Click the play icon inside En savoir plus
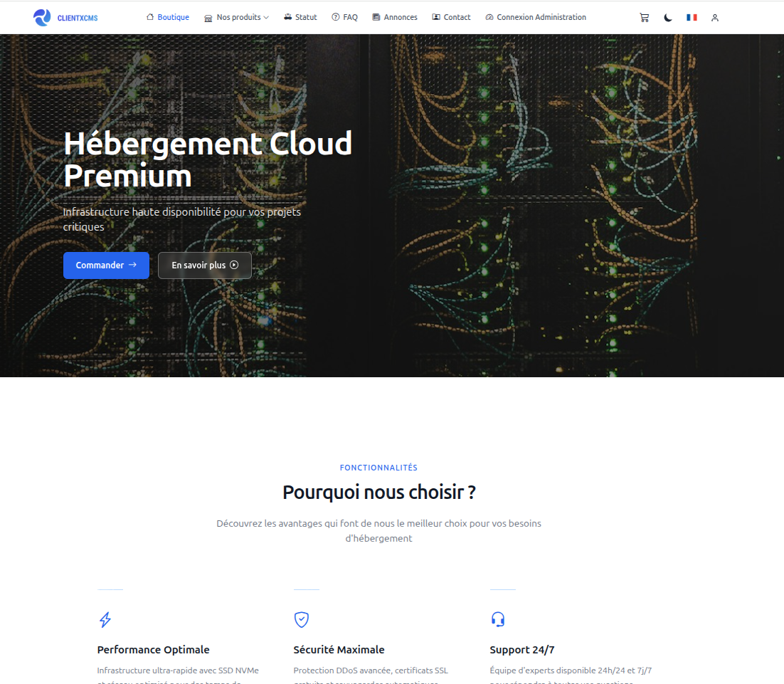Screen dimensions: 784x684 coord(235,265)
